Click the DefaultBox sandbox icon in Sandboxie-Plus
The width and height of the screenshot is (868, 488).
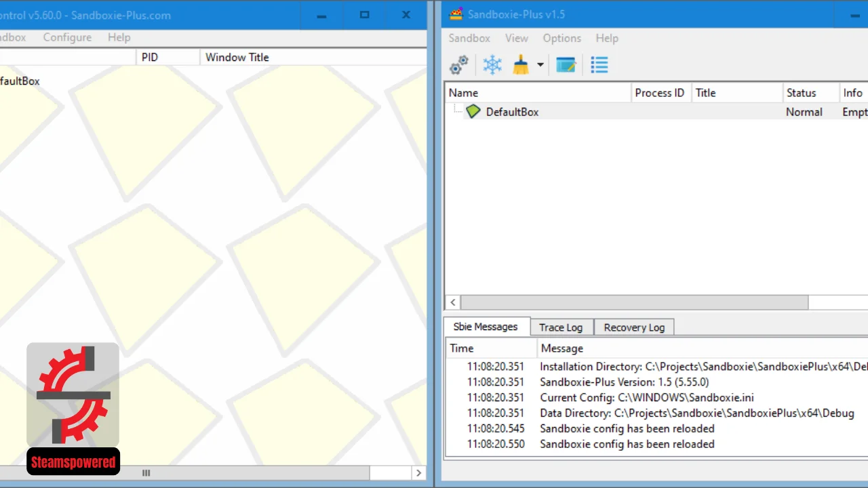(473, 112)
